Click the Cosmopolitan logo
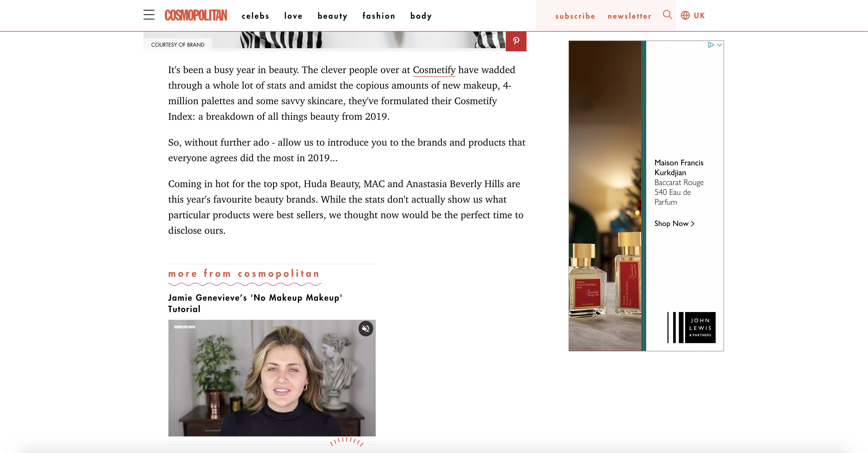The image size is (868, 453). coord(196,16)
